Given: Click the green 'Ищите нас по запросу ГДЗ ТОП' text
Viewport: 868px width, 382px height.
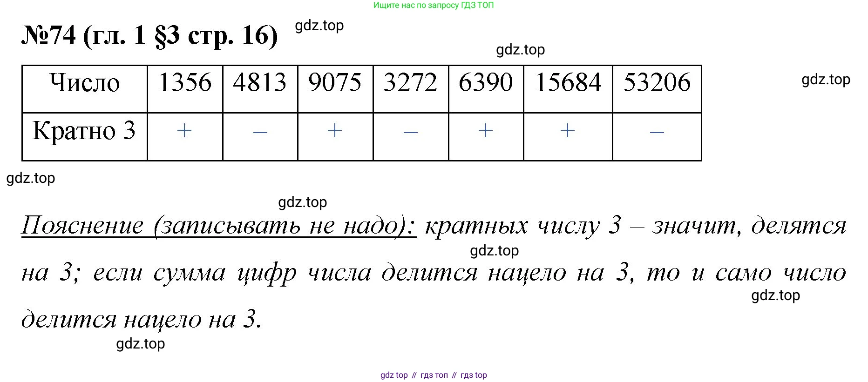Looking at the screenshot, I should pos(433,6).
